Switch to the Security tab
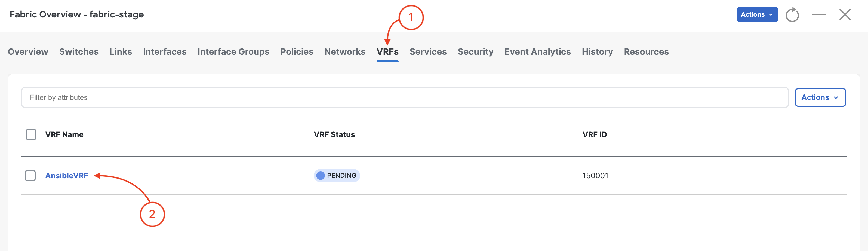The width and height of the screenshot is (868, 251). coord(475,51)
